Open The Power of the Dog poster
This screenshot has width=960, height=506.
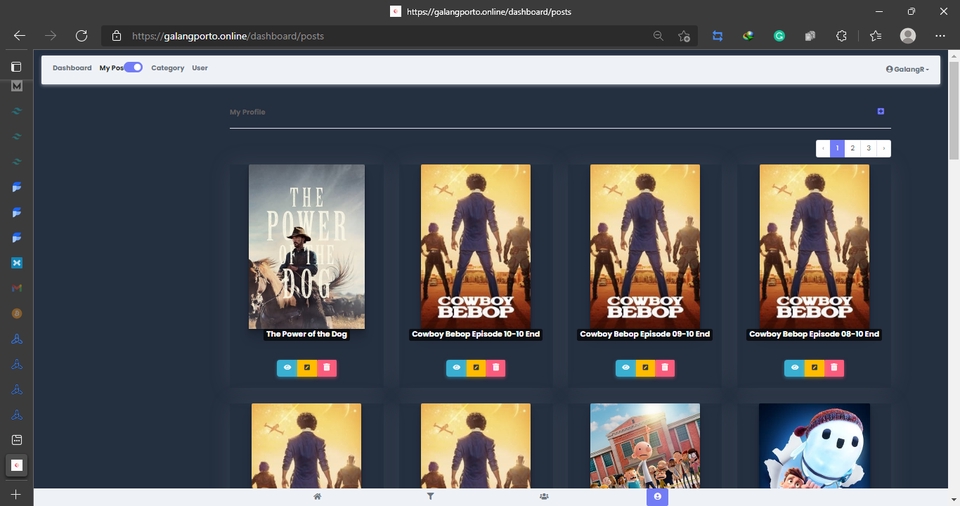[307, 246]
